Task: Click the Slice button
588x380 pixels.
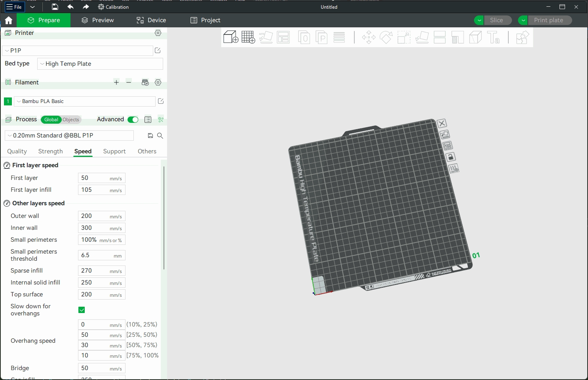Action: coord(497,20)
